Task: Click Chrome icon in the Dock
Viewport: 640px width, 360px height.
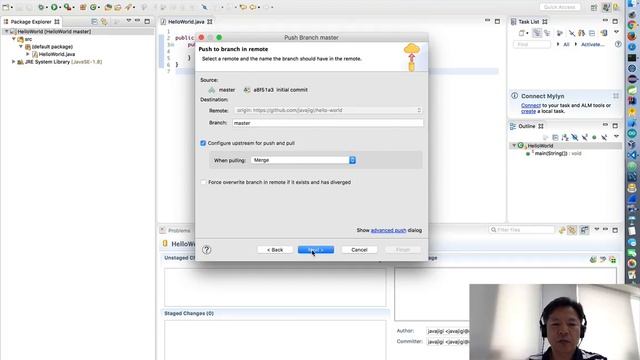Action: pyautogui.click(x=632, y=25)
